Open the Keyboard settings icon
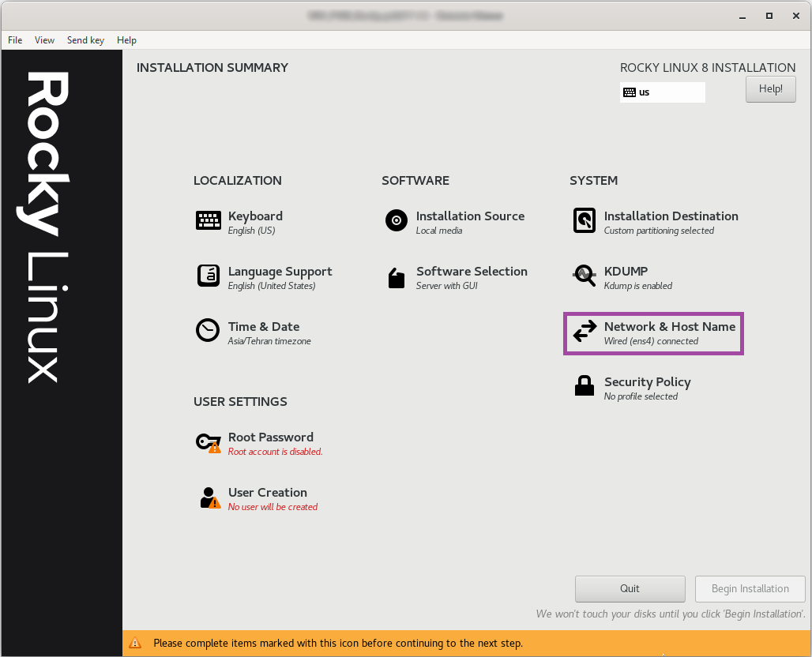Image resolution: width=812 pixels, height=657 pixels. 209,220
